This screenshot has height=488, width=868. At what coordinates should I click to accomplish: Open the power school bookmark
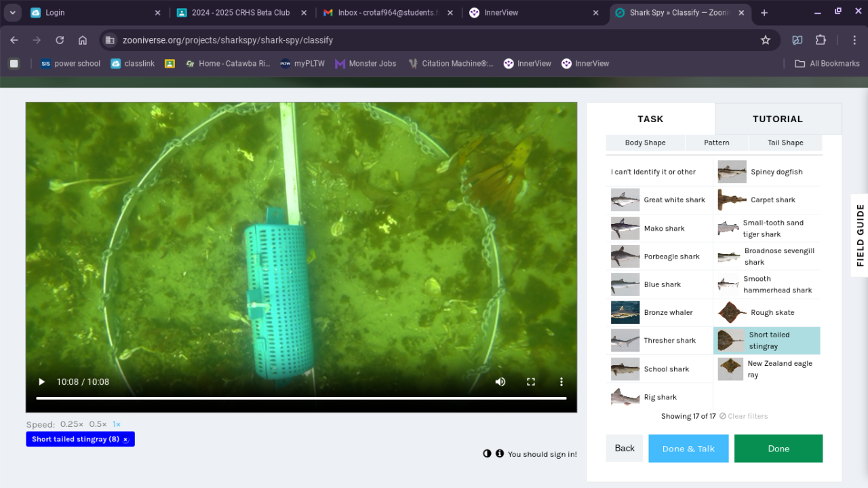click(71, 64)
